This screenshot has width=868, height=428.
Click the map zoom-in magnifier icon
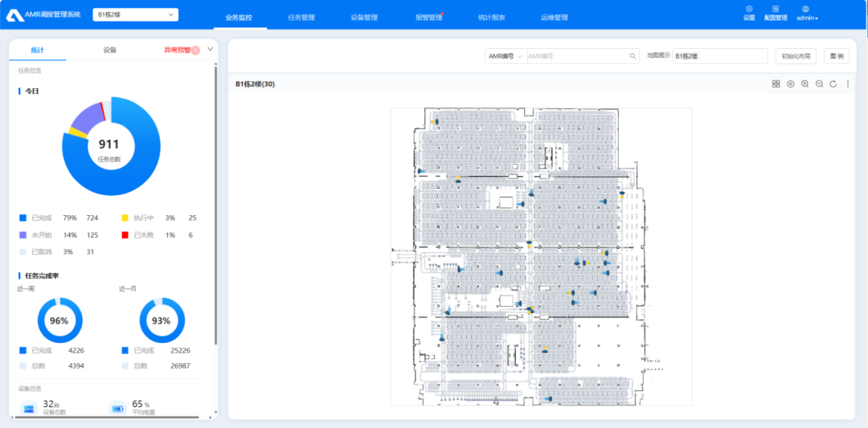805,84
